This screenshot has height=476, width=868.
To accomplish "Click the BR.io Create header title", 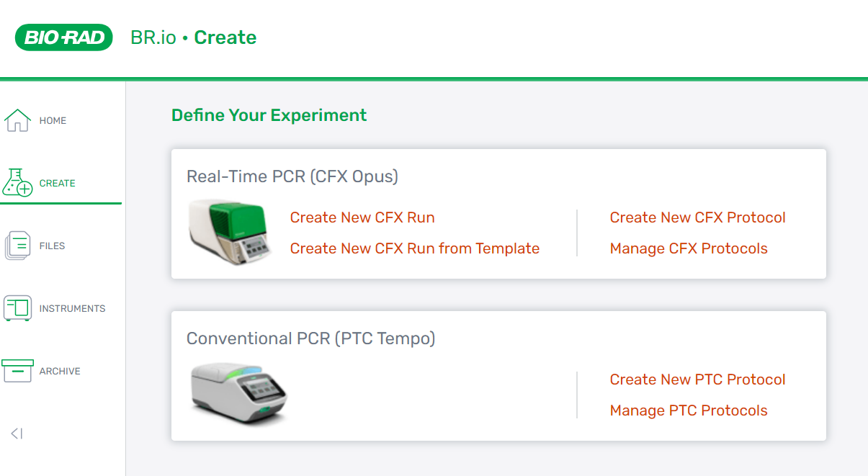I will (x=193, y=37).
